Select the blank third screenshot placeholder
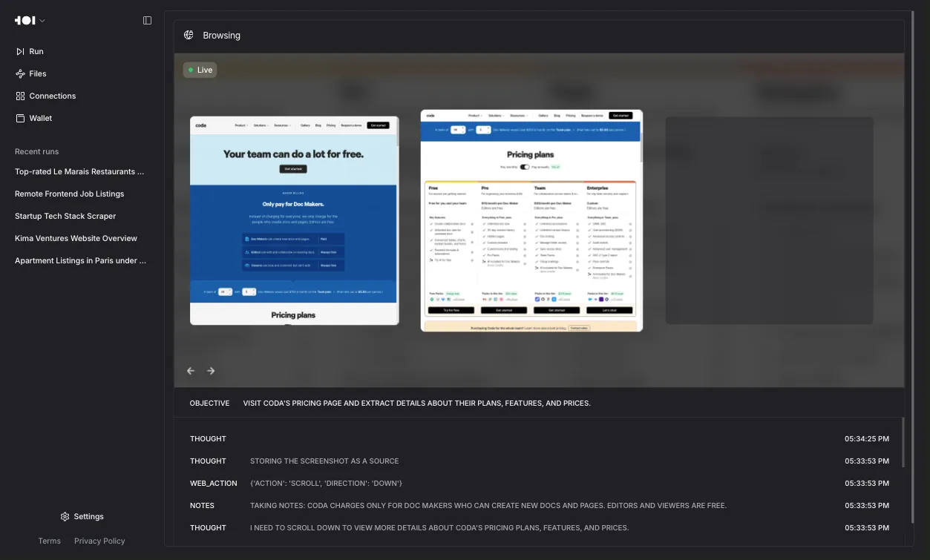Screen dimensions: 930x560 [769, 220]
